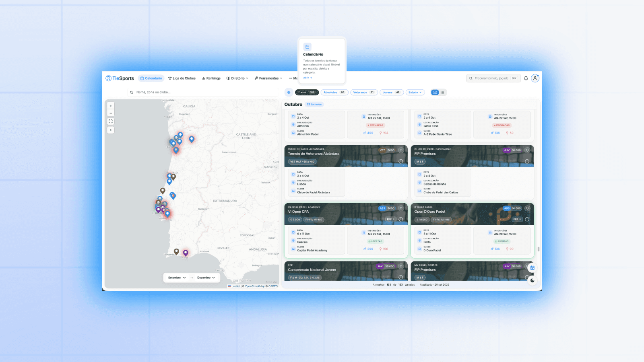Click the Abrir link in Calendário tooltip
644x362 pixels.
(308, 78)
